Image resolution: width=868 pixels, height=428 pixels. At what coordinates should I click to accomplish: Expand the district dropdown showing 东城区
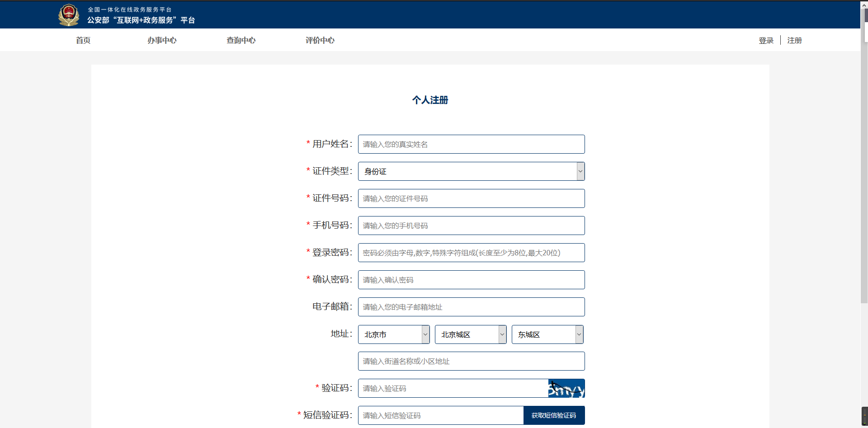(x=547, y=334)
